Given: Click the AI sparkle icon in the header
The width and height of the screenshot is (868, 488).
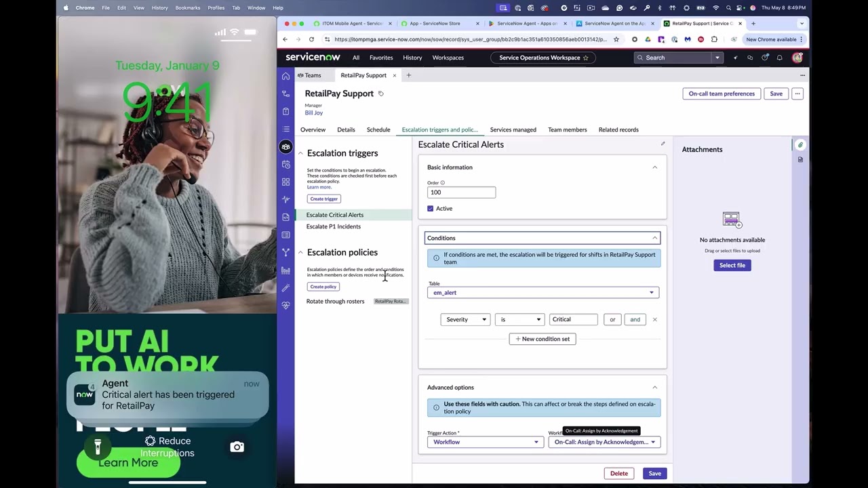Looking at the screenshot, I should [x=735, y=58].
